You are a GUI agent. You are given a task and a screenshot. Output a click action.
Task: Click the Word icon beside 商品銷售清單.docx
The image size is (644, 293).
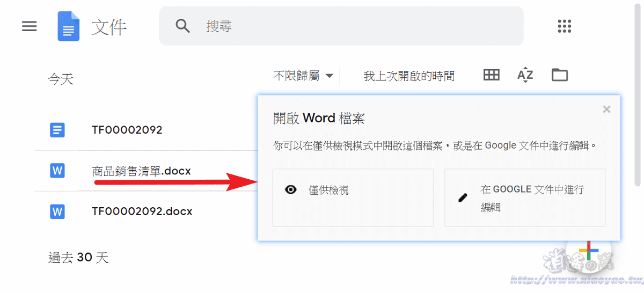57,171
